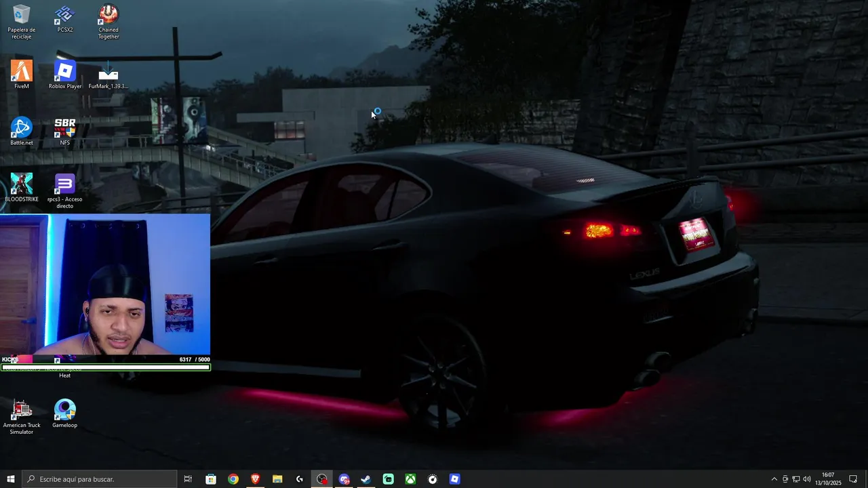Select the Gameloop desktop icon
The width and height of the screenshot is (868, 488).
point(65,413)
